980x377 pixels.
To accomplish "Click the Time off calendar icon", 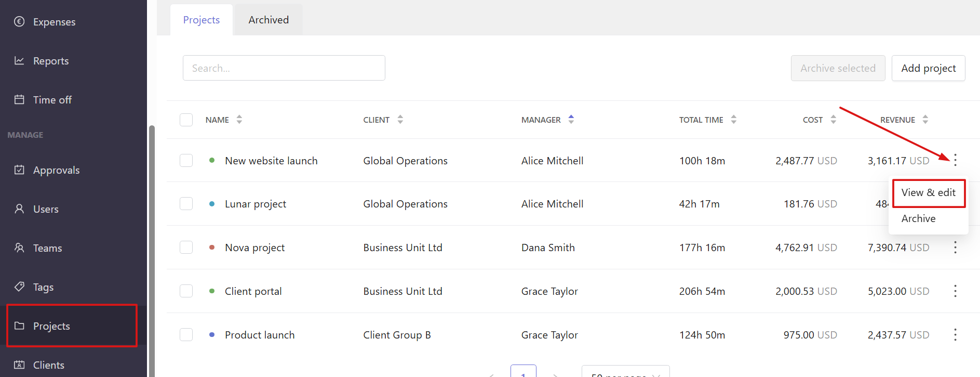I will [19, 99].
